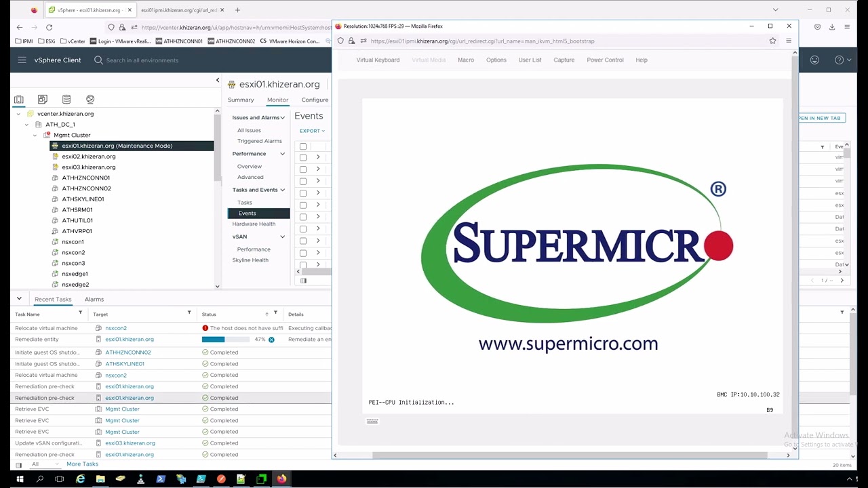Click the sort arrow on Status column
This screenshot has height=488, width=868.
(267, 314)
